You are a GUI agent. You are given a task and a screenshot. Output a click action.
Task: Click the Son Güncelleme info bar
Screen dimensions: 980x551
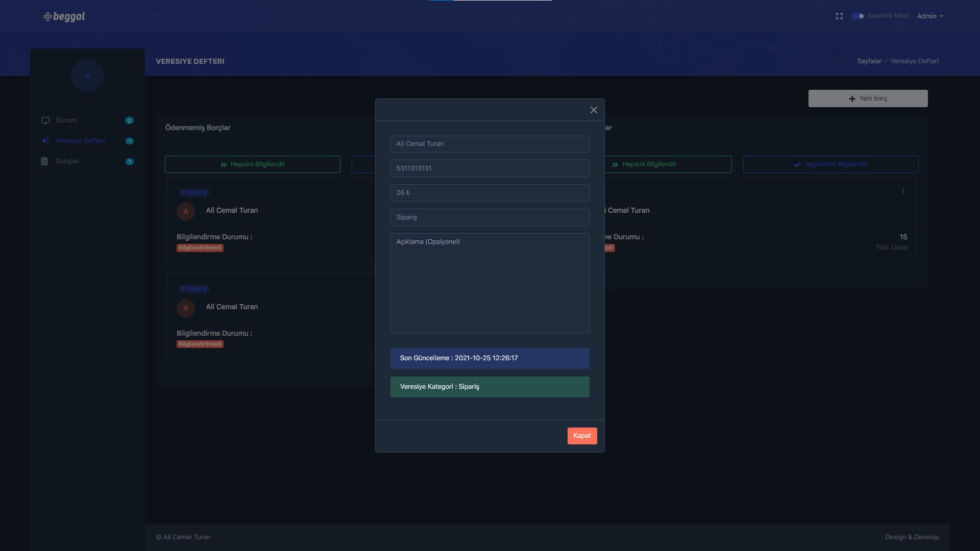pos(489,358)
